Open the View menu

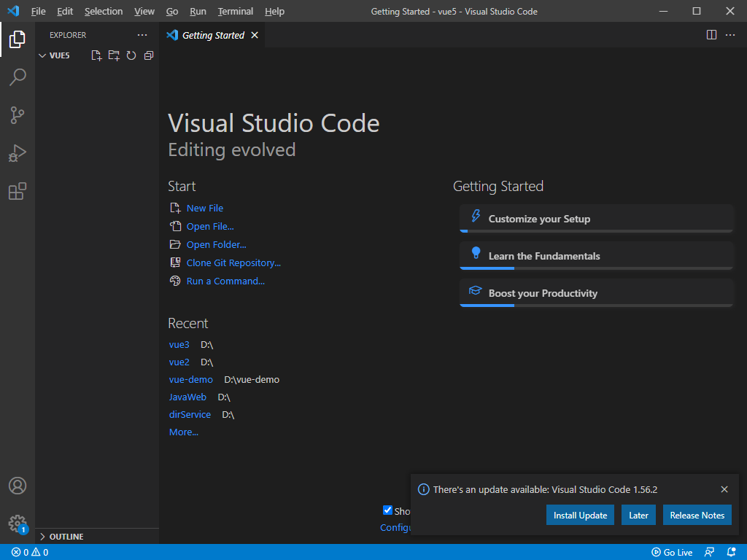click(144, 12)
